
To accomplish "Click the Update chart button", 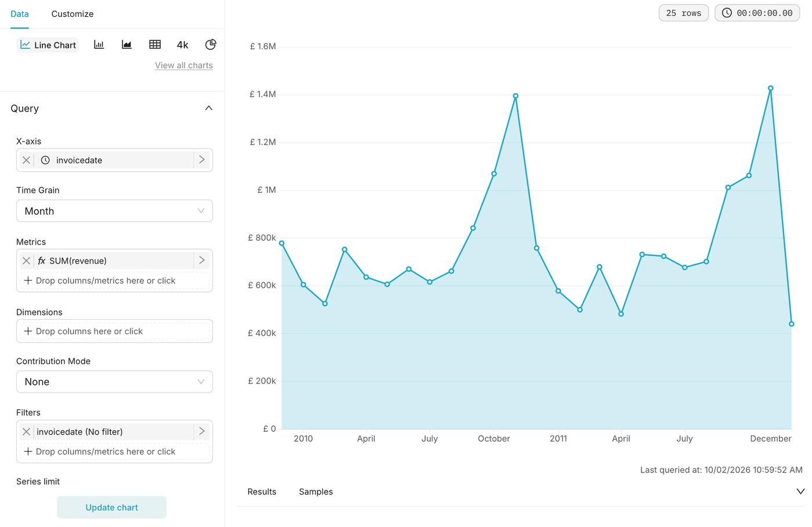I will 111,507.
